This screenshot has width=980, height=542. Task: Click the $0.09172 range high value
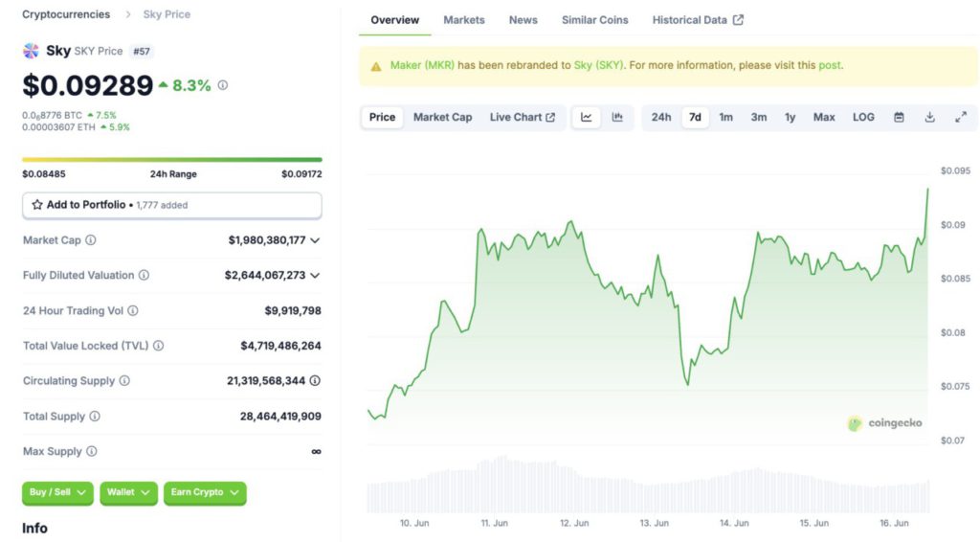click(301, 173)
